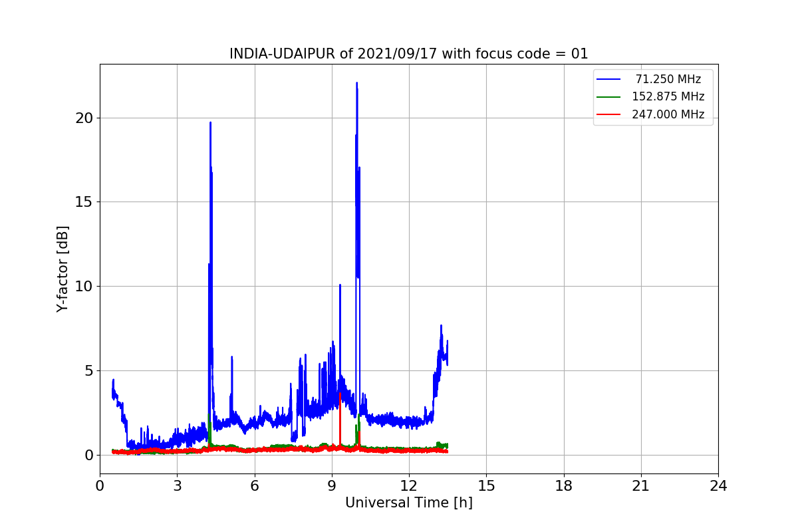Click x-axis tick label 12
The height and width of the screenshot is (532, 798).
(x=409, y=486)
